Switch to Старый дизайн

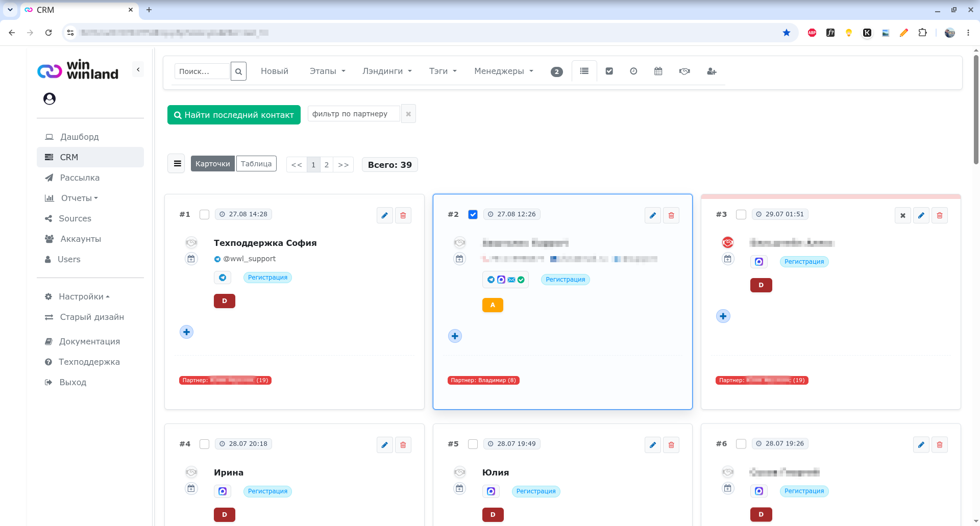tap(92, 317)
